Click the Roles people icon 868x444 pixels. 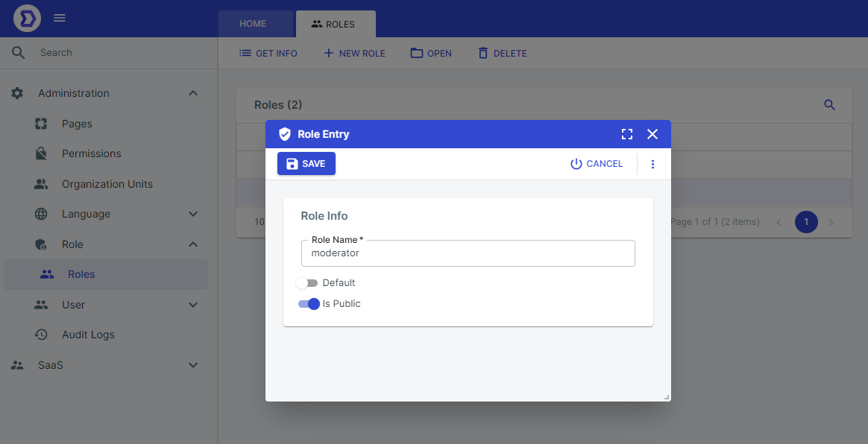pos(47,274)
